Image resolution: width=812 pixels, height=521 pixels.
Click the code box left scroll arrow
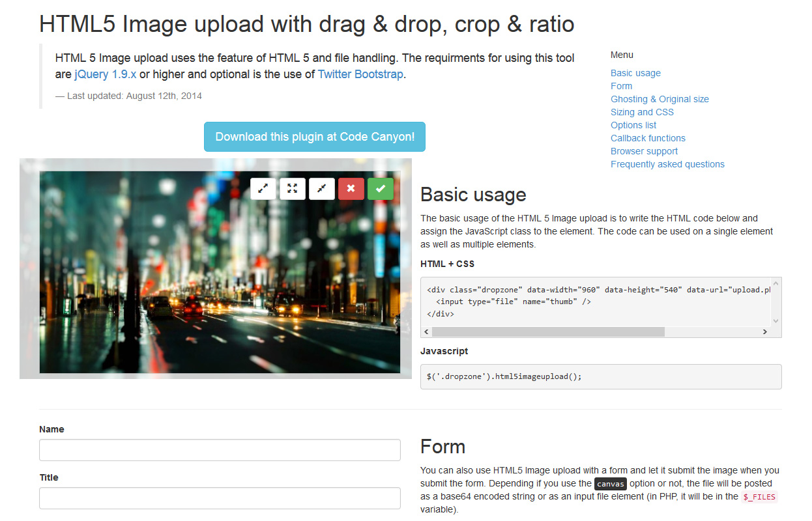427,332
